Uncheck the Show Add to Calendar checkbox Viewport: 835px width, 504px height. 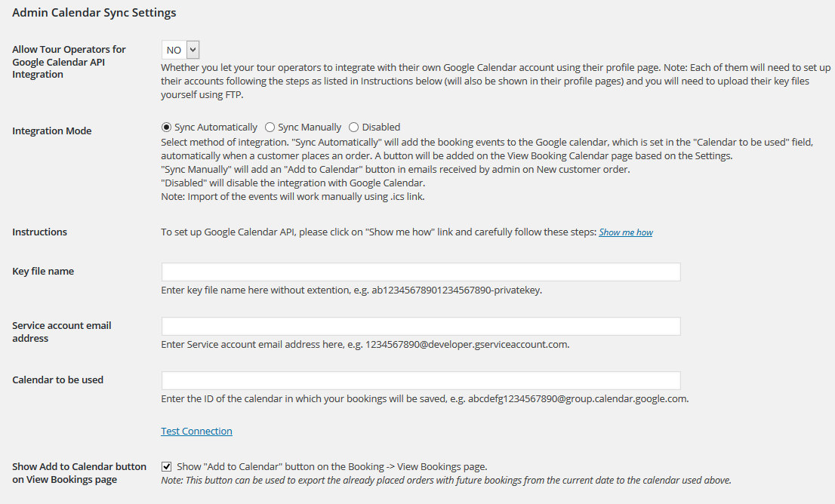(167, 467)
